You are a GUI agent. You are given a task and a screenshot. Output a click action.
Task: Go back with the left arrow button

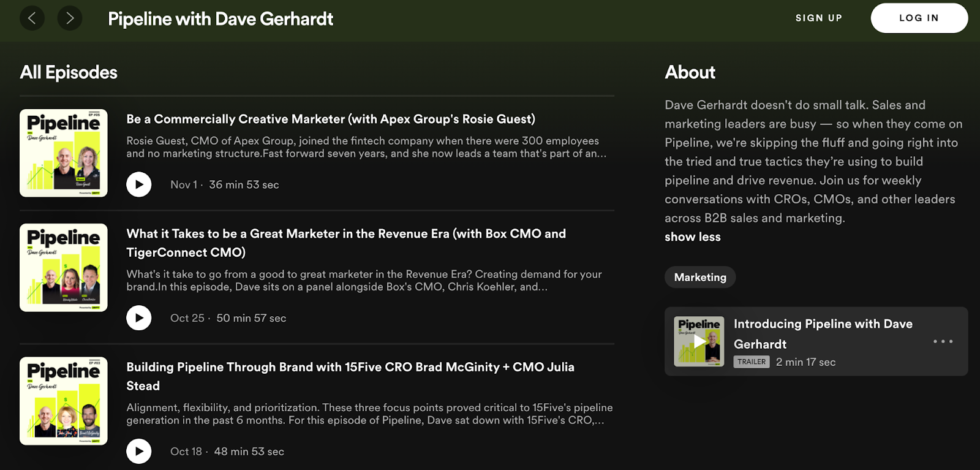point(32,18)
